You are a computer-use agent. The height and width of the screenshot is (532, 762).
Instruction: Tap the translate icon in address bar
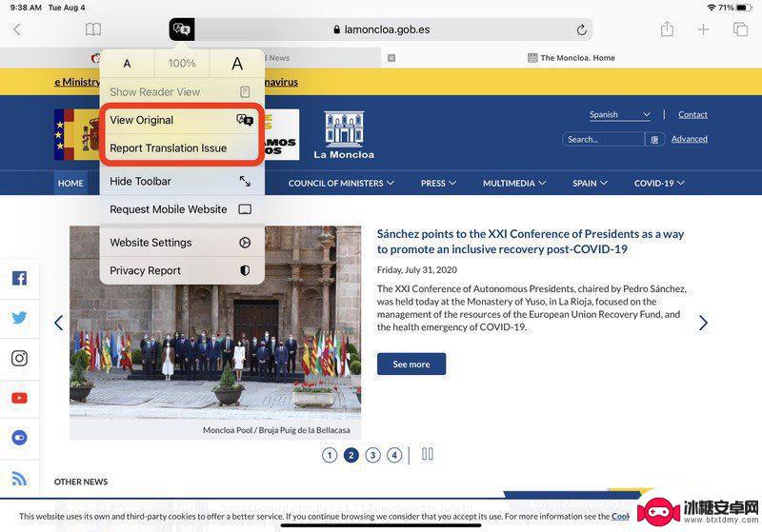tap(182, 30)
